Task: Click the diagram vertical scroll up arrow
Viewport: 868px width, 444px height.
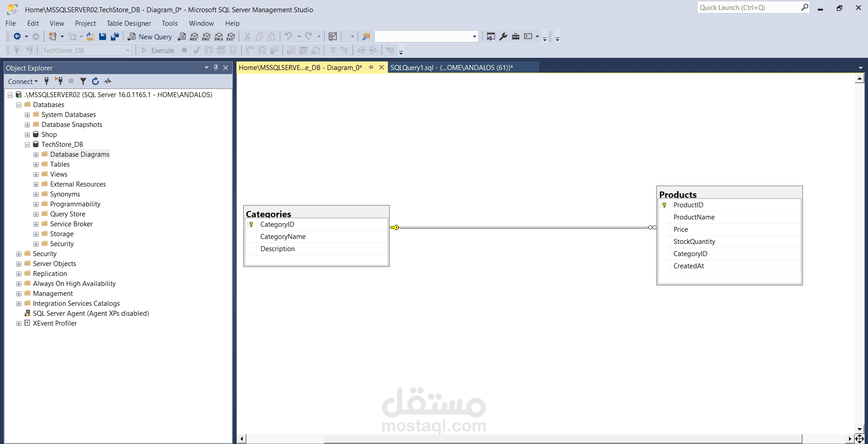Action: 859,79
